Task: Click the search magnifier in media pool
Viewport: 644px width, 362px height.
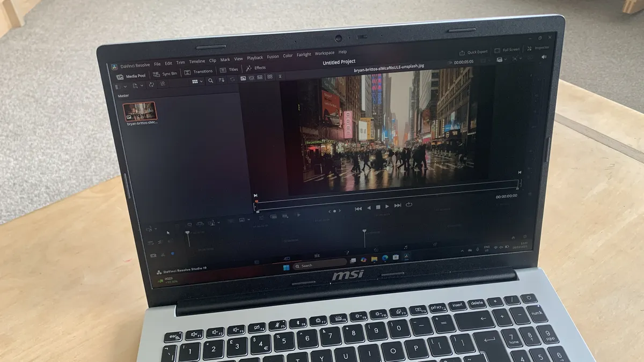Action: click(x=210, y=80)
